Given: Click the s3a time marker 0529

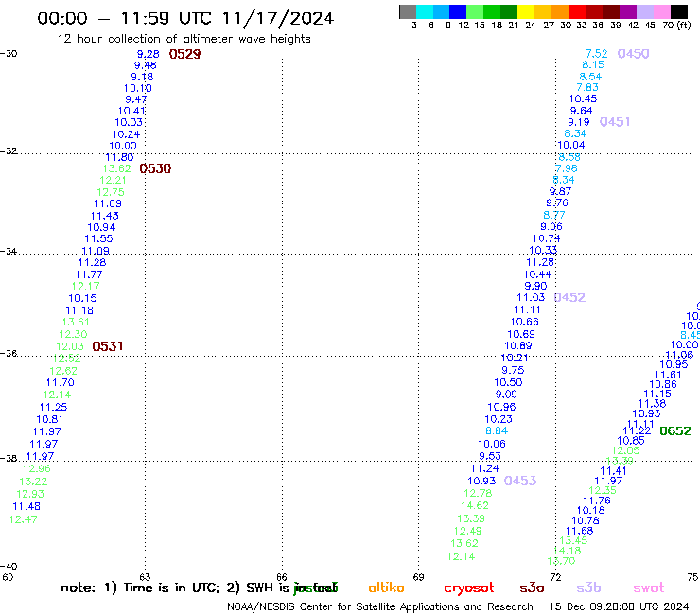Looking at the screenshot, I should click(x=184, y=54).
